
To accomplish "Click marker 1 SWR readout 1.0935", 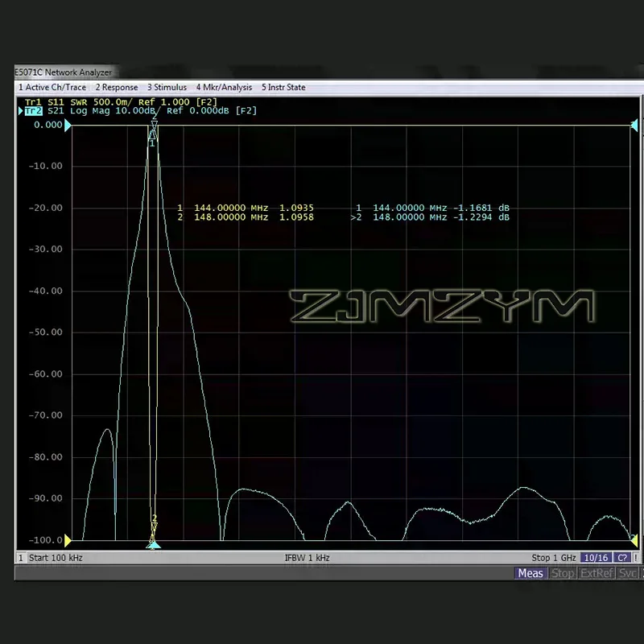I will [296, 208].
